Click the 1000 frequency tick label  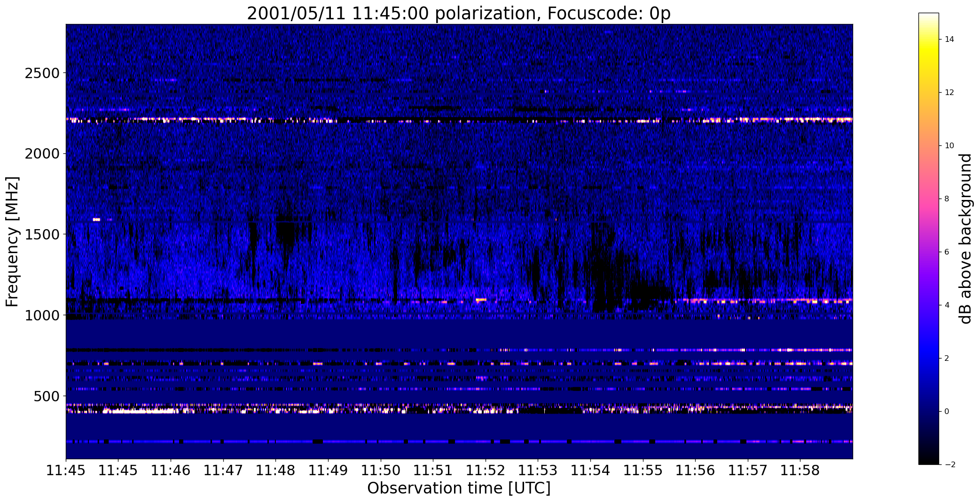pos(41,315)
